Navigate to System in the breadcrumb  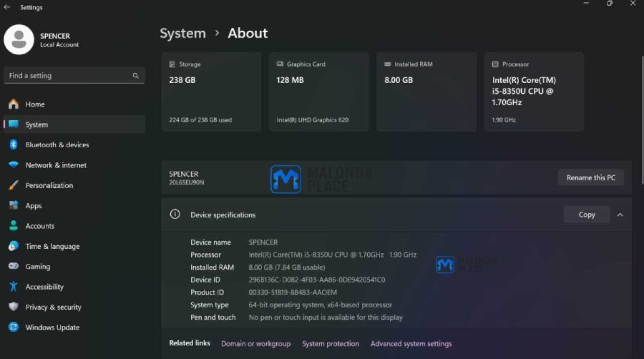point(183,33)
